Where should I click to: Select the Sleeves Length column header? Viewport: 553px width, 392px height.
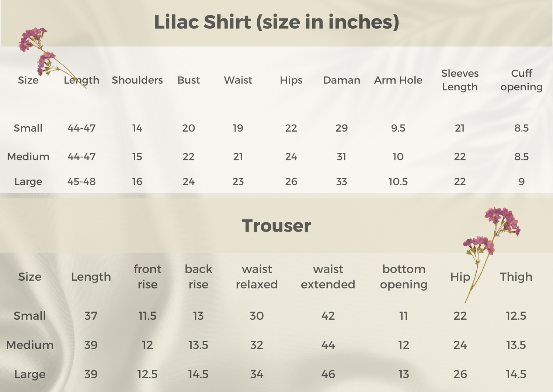(x=460, y=80)
